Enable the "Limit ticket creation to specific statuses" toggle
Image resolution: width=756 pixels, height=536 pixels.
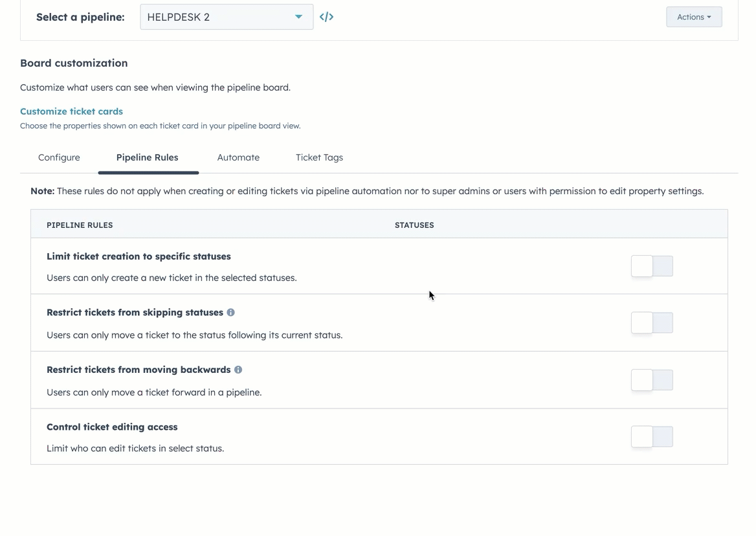point(652,265)
